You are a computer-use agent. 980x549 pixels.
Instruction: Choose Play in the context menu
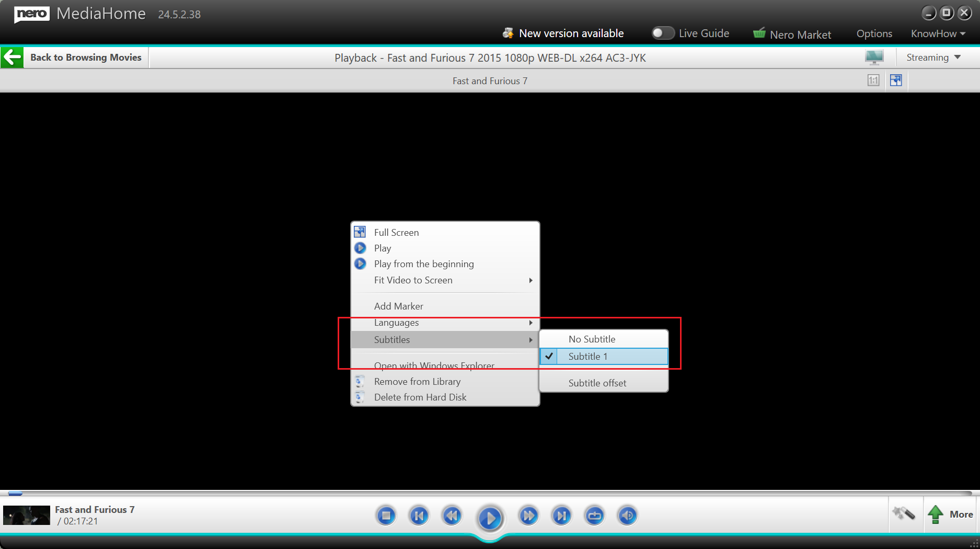click(445, 248)
